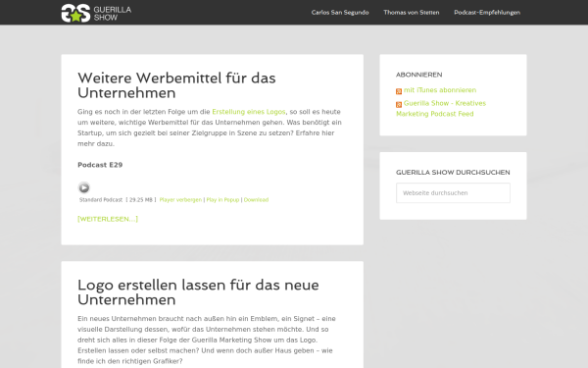Image resolution: width=588 pixels, height=368 pixels.
Task: Click Player verbergen link
Action: click(x=180, y=200)
